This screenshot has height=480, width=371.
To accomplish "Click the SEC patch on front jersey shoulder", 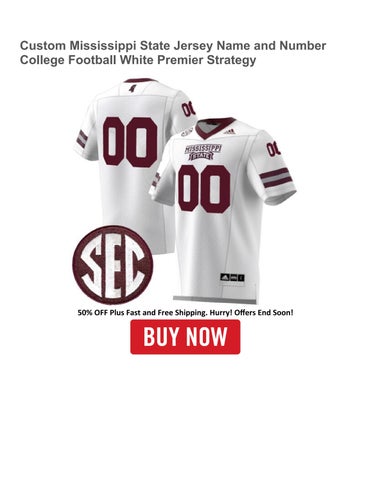I will pyautogui.click(x=187, y=133).
